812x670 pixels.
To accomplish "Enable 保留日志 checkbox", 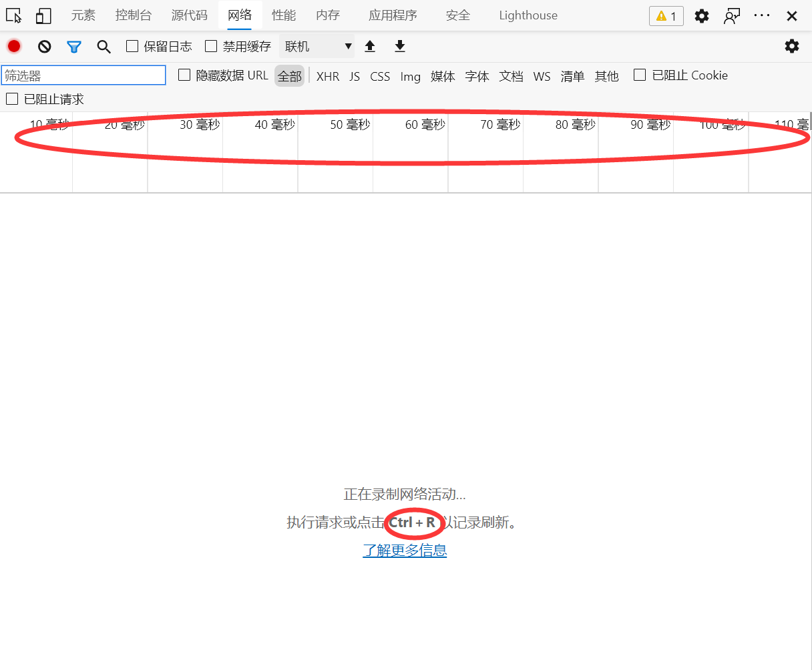I will tap(132, 46).
